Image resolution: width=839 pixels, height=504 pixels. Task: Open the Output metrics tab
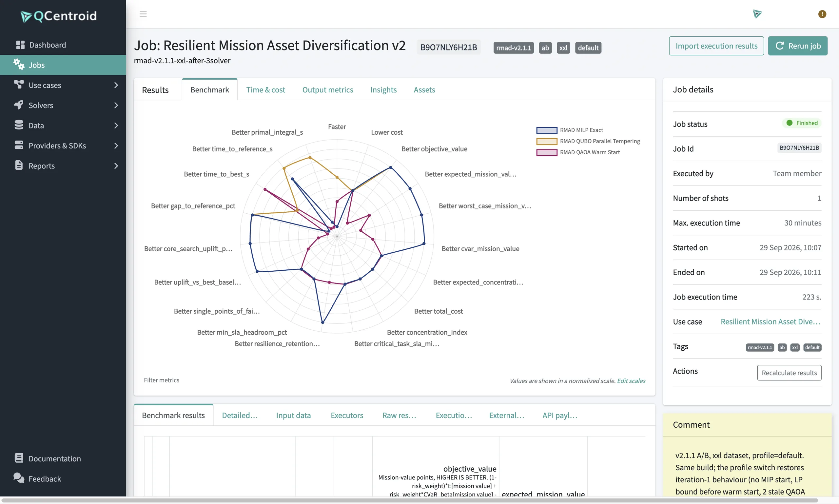(x=327, y=90)
